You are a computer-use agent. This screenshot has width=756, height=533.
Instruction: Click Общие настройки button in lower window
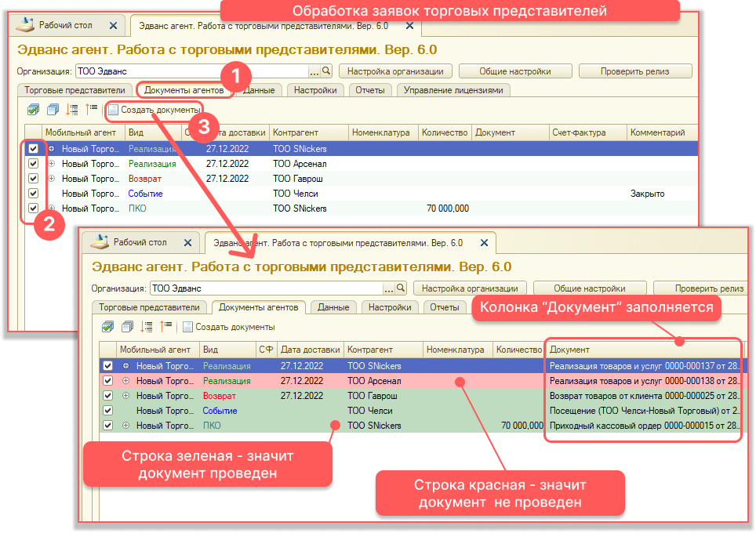point(590,288)
